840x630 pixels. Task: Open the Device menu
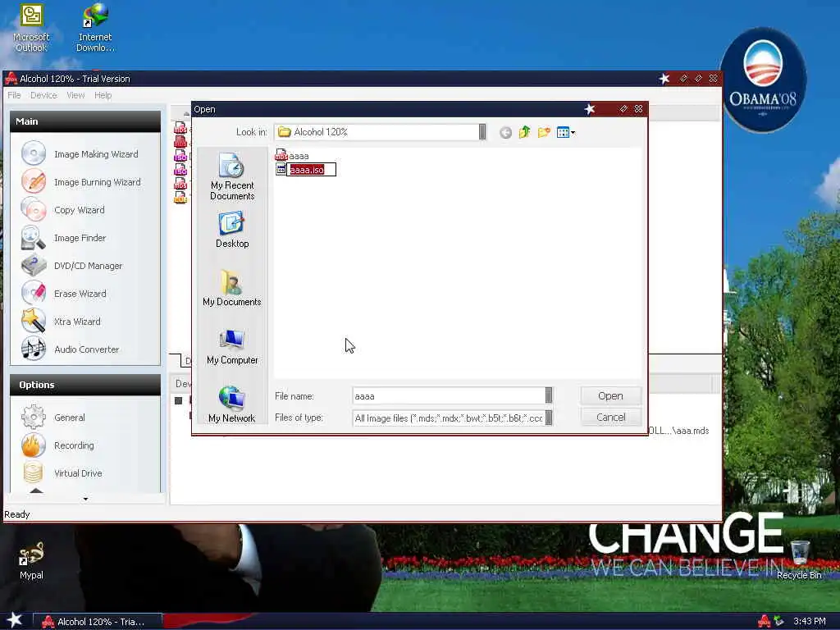click(x=43, y=95)
